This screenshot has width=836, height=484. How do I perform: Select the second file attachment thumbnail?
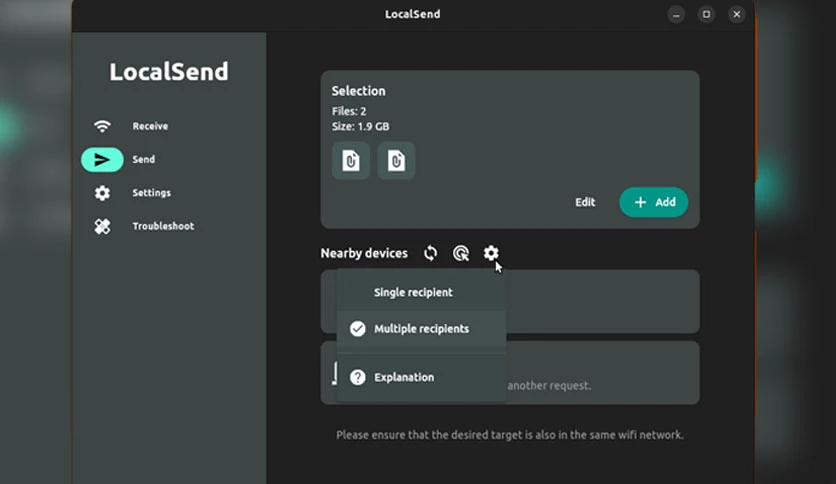(x=396, y=160)
